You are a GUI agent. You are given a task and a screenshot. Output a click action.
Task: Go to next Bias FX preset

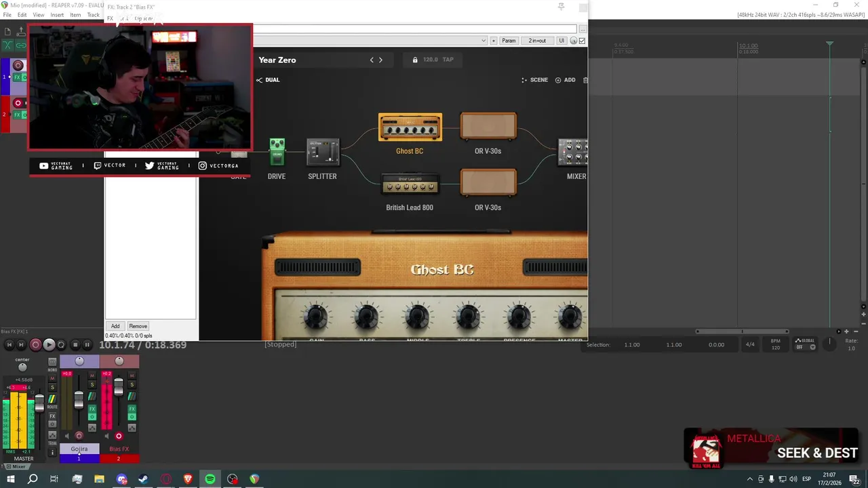[380, 60]
